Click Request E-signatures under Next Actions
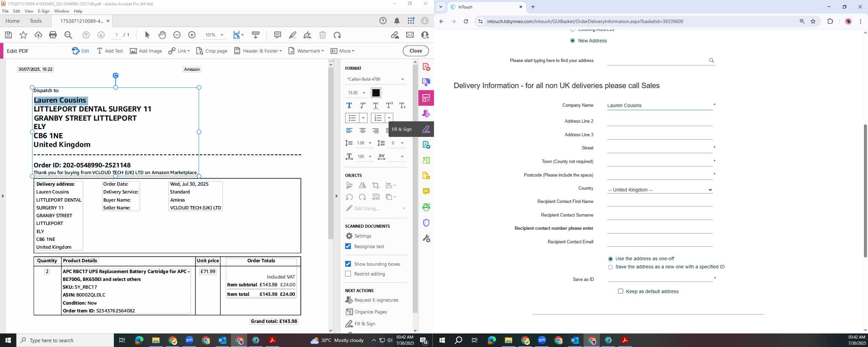This screenshot has height=347, width=868. (x=372, y=300)
